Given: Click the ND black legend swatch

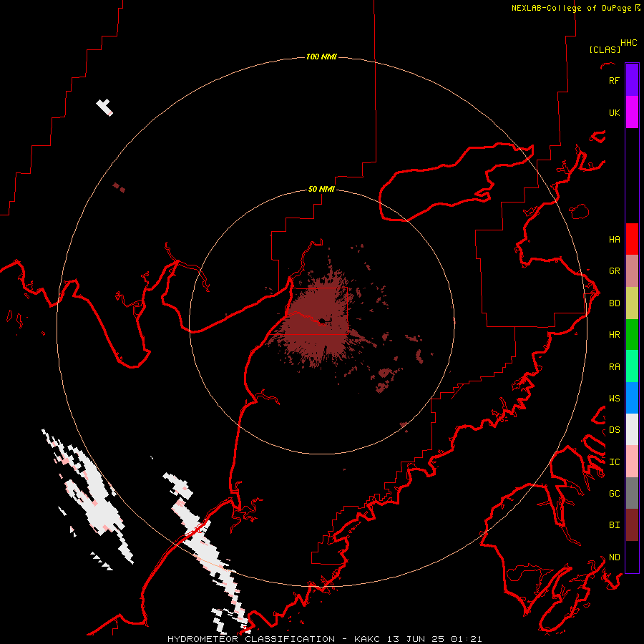Looking at the screenshot, I should click(632, 557).
